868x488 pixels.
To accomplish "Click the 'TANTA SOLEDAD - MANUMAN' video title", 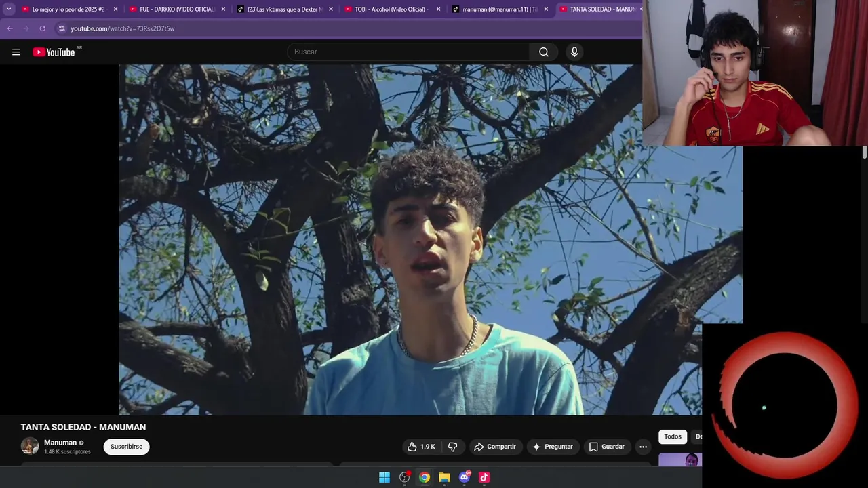I will 83,427.
